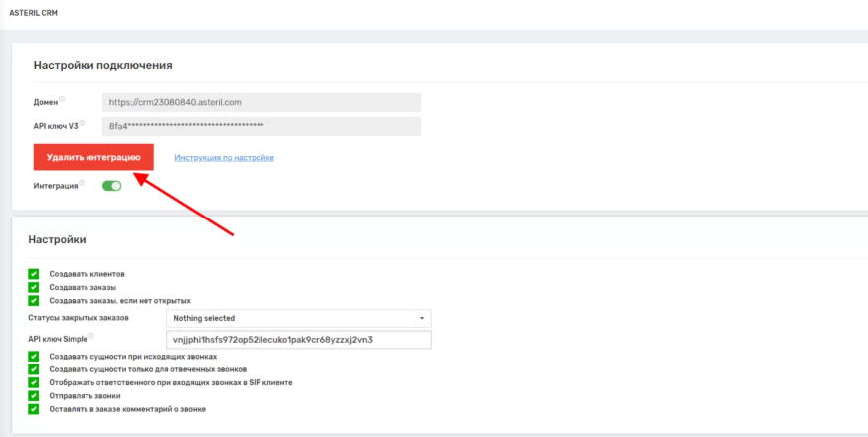Uncheck Создавать сущности при исходящих звонках
Screen dimensions: 868x437
pyautogui.click(x=34, y=356)
